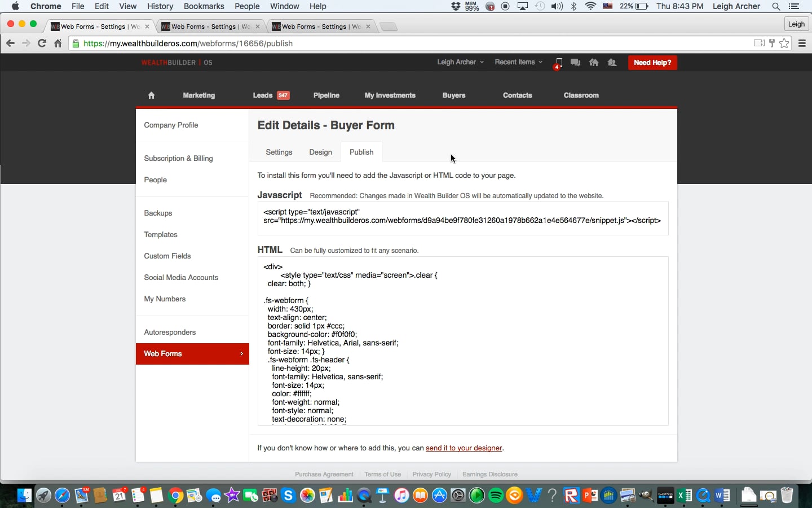This screenshot has width=812, height=508.
Task: Click the Terms of Use footer link
Action: click(383, 475)
